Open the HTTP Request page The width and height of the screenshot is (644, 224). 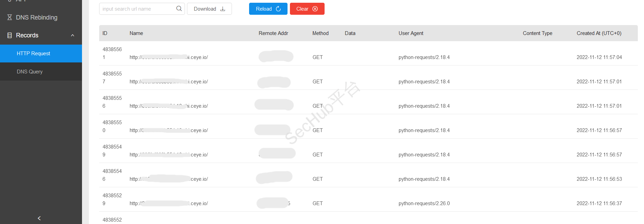click(33, 54)
